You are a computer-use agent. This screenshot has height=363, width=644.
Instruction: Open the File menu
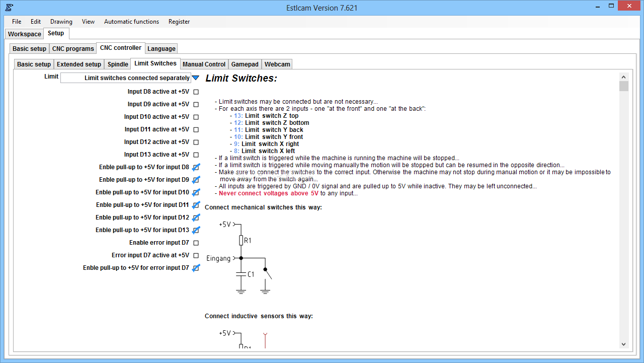click(17, 22)
